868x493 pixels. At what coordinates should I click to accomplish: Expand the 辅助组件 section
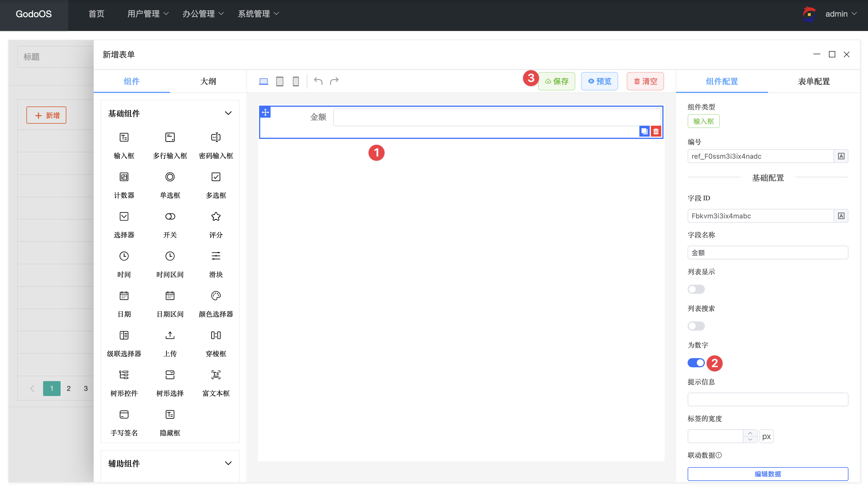pyautogui.click(x=228, y=463)
